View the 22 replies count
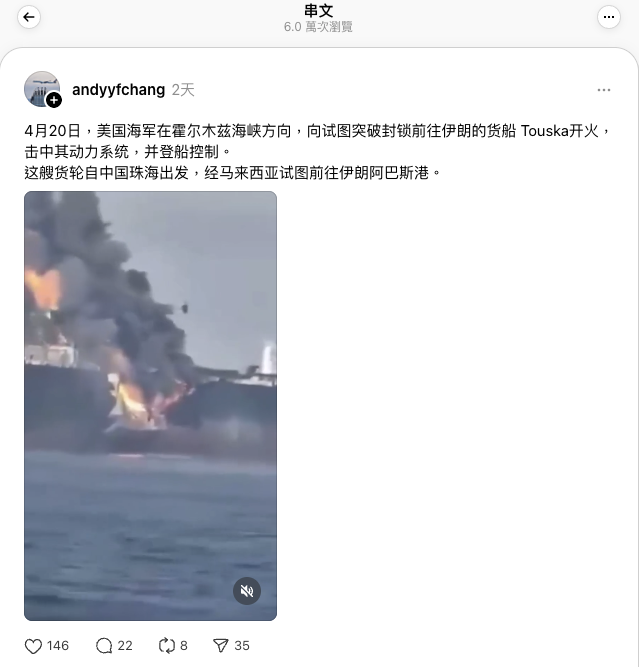 (x=125, y=646)
